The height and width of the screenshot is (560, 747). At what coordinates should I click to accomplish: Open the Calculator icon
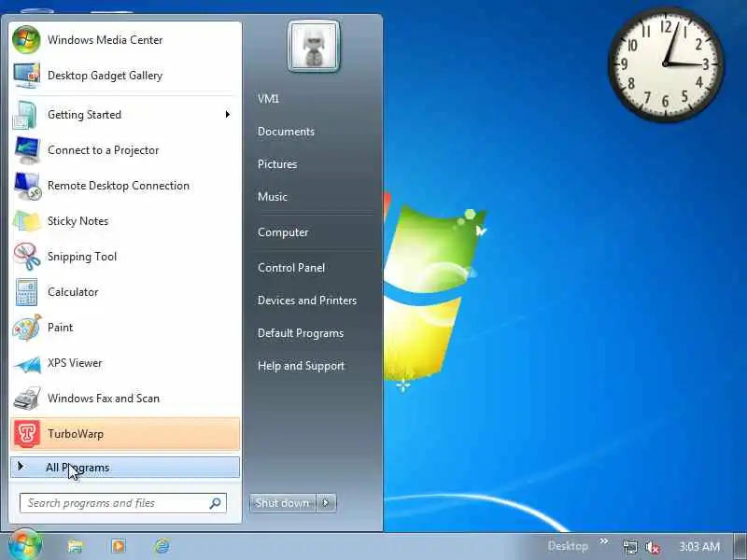(x=26, y=292)
